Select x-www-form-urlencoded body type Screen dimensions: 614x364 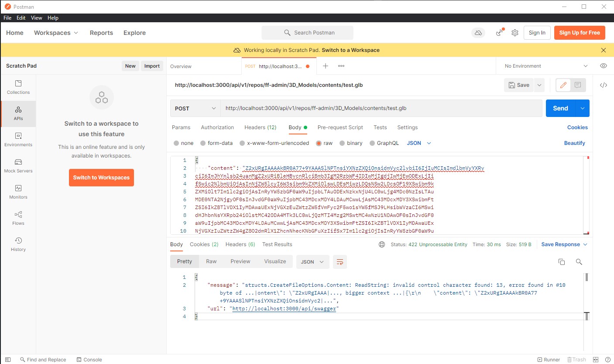pyautogui.click(x=274, y=143)
